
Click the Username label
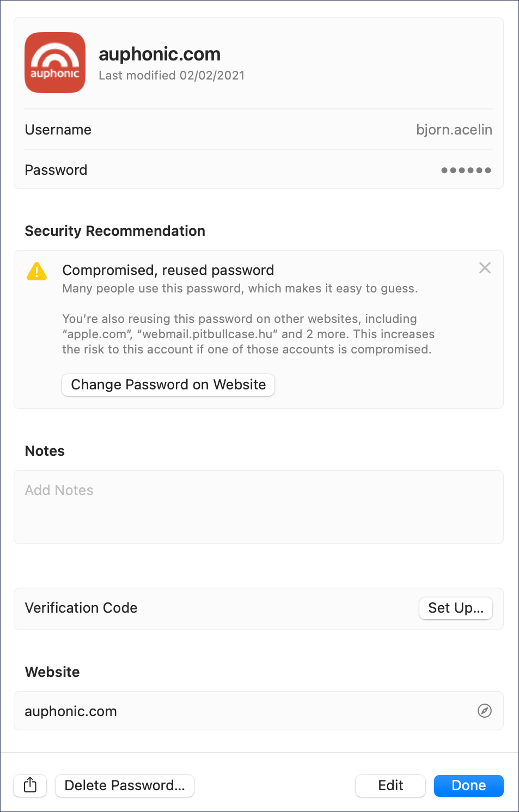[58, 130]
